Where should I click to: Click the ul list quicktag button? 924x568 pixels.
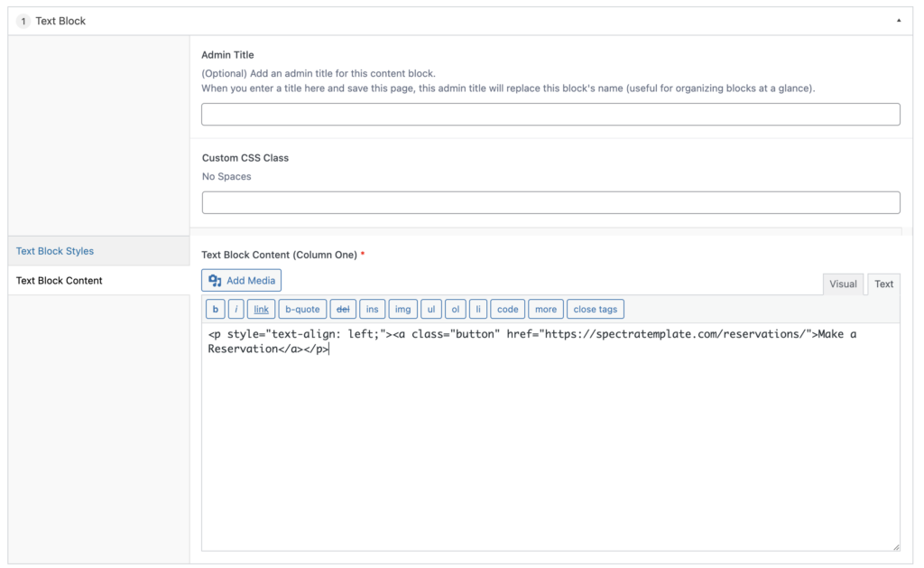point(431,309)
